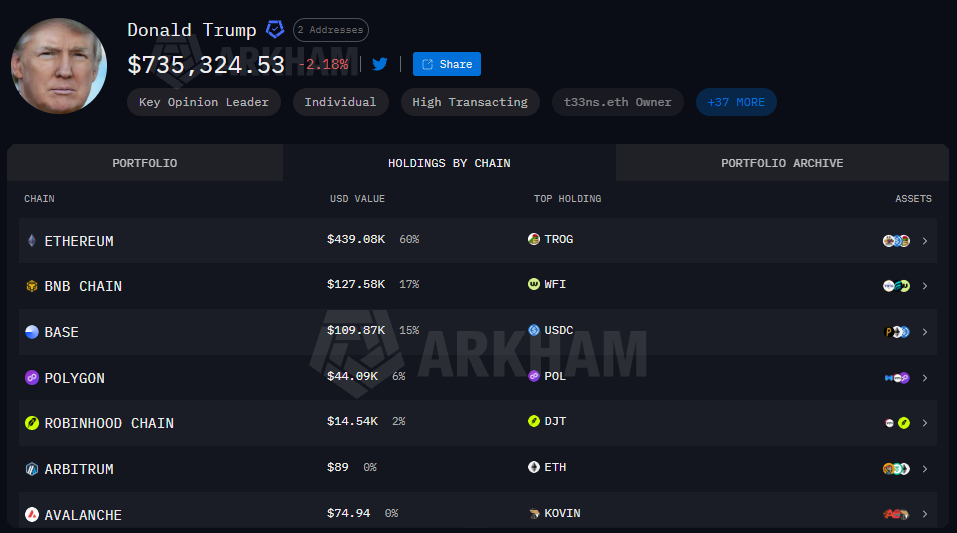Click the ROBINHOOD CHAIN row label
Screen dimensions: 957x533
point(109,422)
